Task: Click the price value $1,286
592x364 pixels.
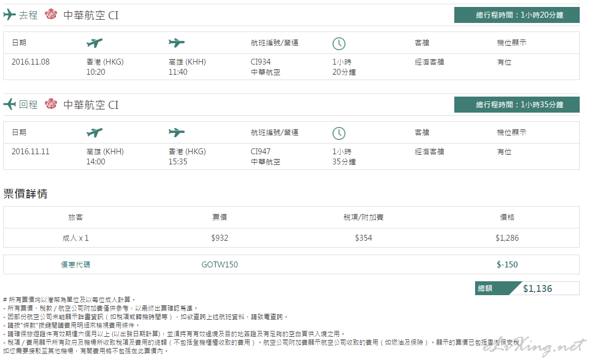Action: click(x=507, y=238)
